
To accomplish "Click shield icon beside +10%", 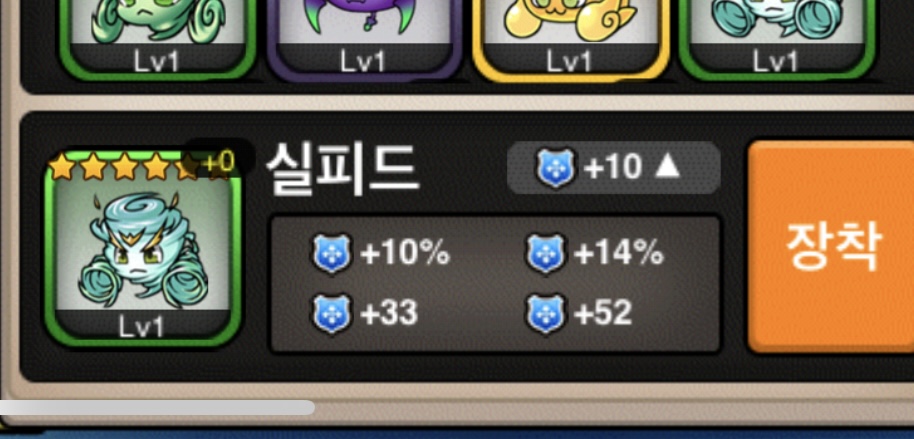I will (x=332, y=254).
